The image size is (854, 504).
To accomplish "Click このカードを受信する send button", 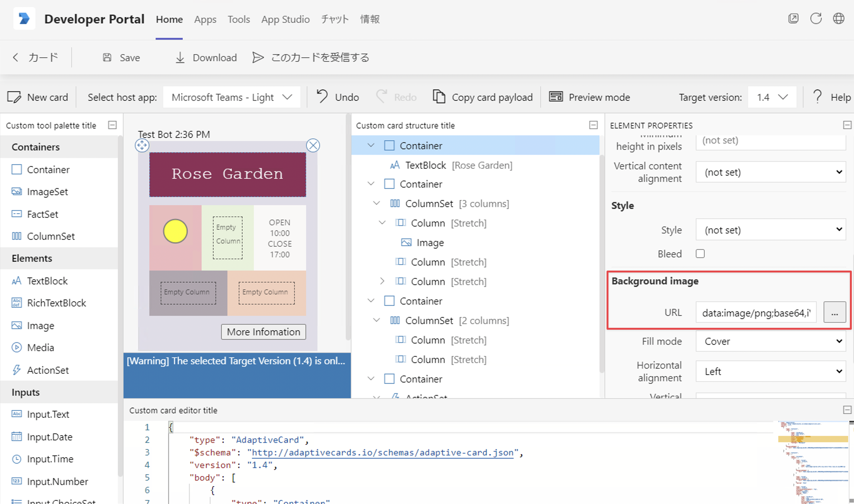I will (x=310, y=57).
